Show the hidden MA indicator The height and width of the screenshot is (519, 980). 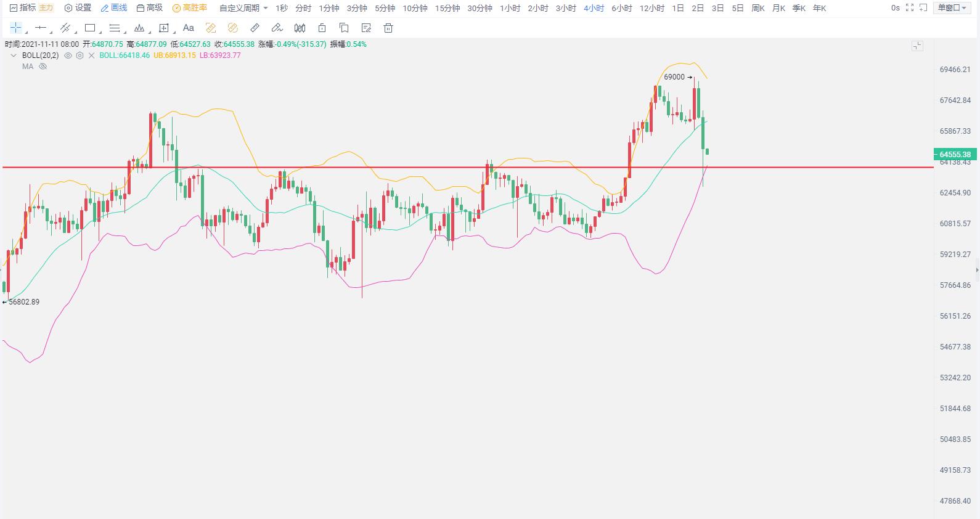[x=43, y=67]
